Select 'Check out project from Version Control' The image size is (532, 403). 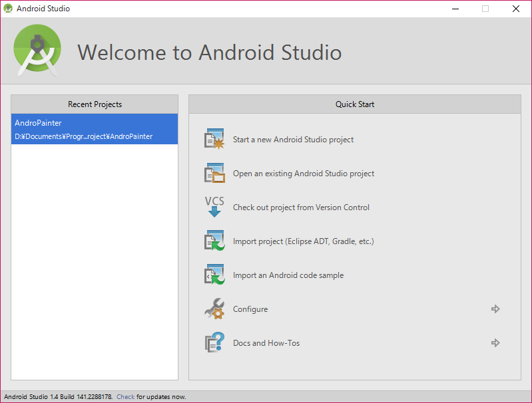click(x=301, y=207)
